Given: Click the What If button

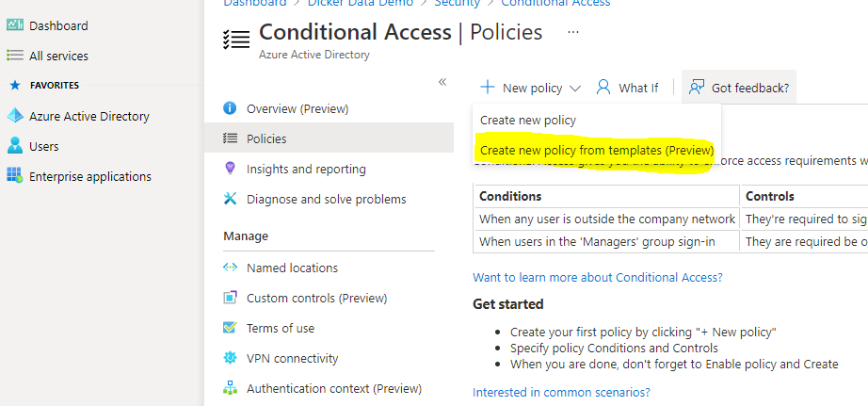Looking at the screenshot, I should click(x=628, y=88).
